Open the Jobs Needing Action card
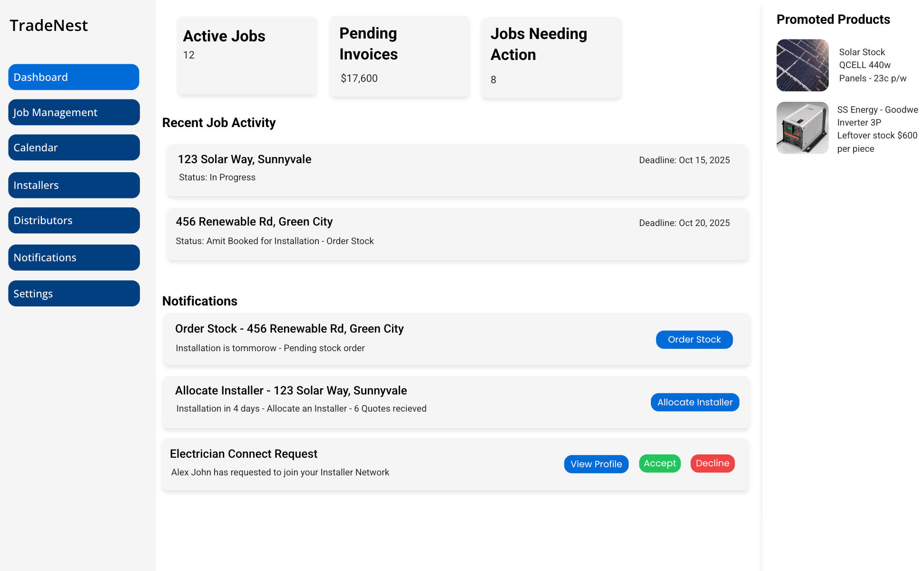Screen dimensions: 924x571 (551, 57)
